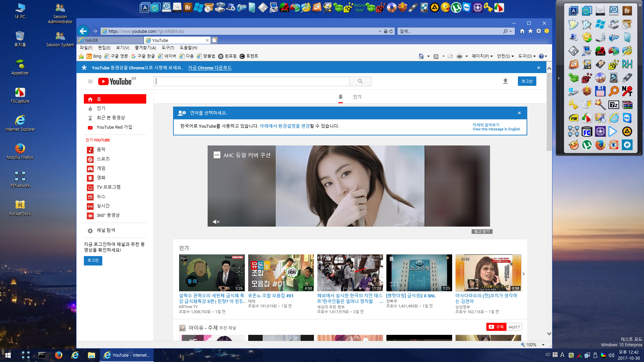644x362 pixels.
Task: Open the address bar history dropdown arrow
Action: [380, 31]
